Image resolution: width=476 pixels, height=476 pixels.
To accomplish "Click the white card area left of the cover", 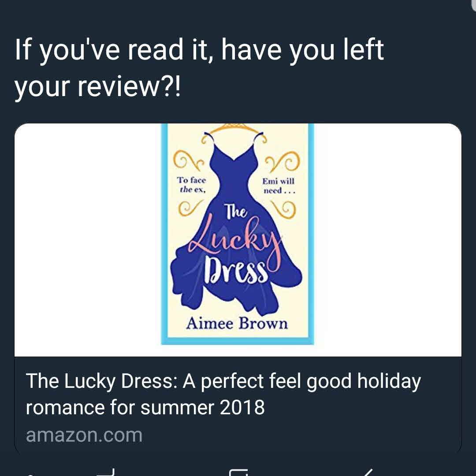I will pyautogui.click(x=88, y=240).
